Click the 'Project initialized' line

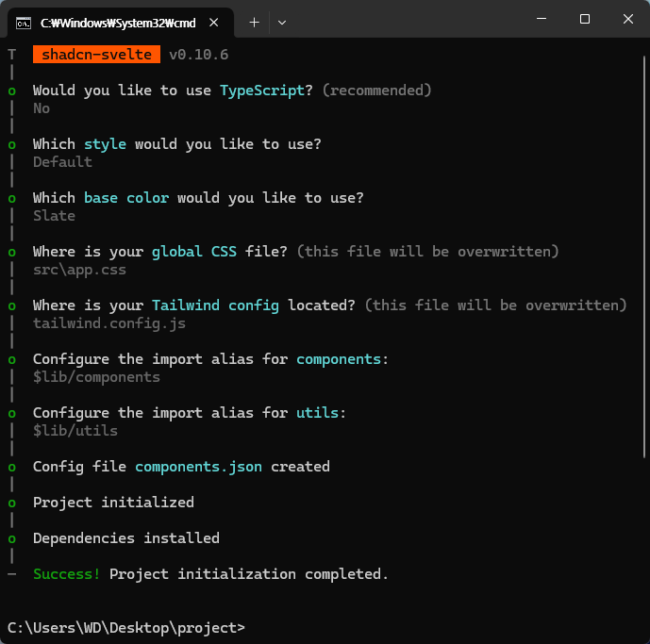pos(113,503)
